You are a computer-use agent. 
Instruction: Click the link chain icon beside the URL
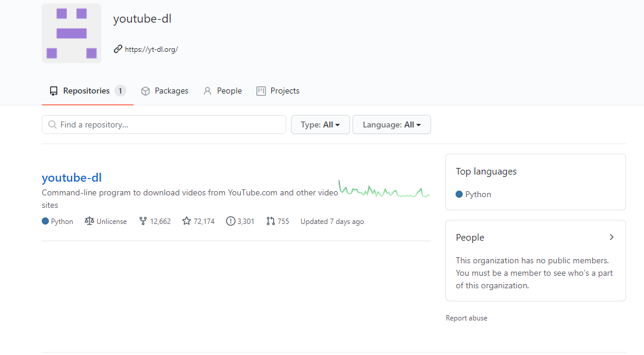[118, 49]
